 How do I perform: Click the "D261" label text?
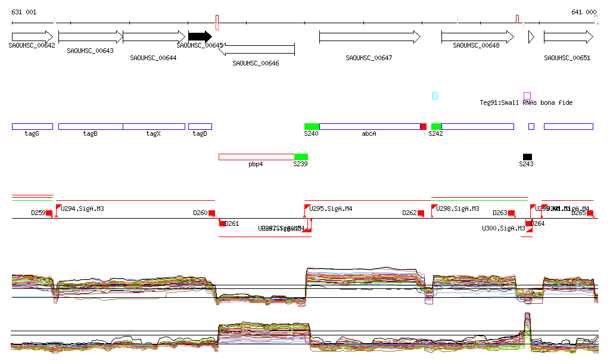[232, 223]
